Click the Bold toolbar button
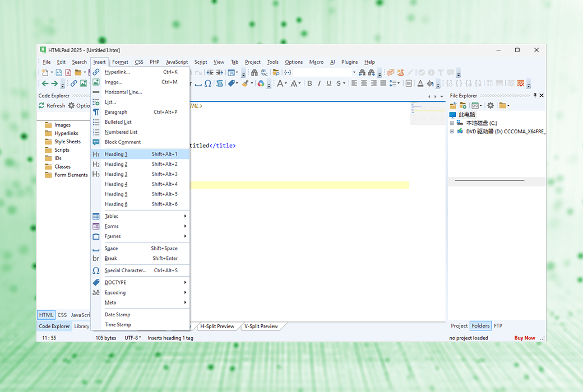Screen dimensions: 583x392 click(309, 83)
